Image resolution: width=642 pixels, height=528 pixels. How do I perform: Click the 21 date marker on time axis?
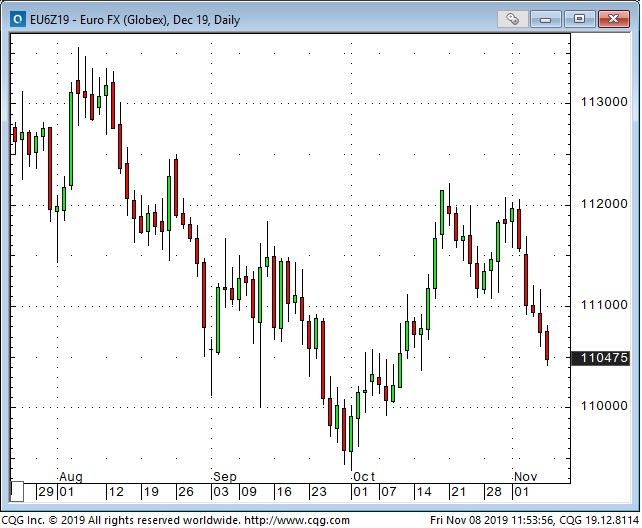pyautogui.click(x=459, y=492)
